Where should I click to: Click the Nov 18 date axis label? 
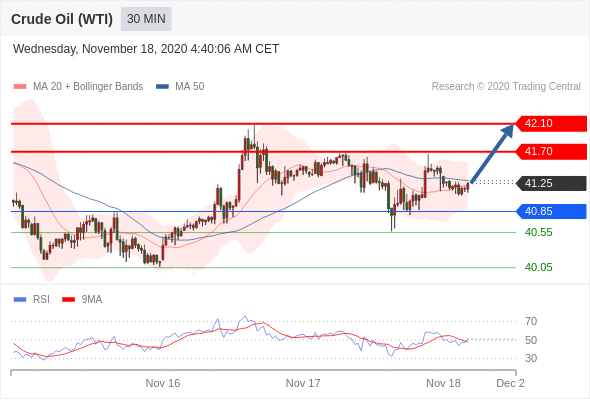click(443, 383)
